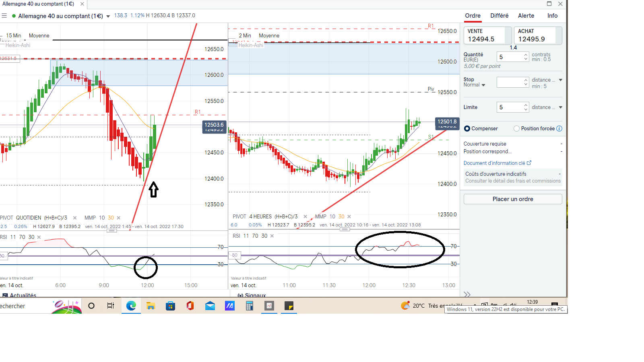The height and width of the screenshot is (362, 644).
Task: Open the Stop Normal type dropdown
Action: coord(475,85)
